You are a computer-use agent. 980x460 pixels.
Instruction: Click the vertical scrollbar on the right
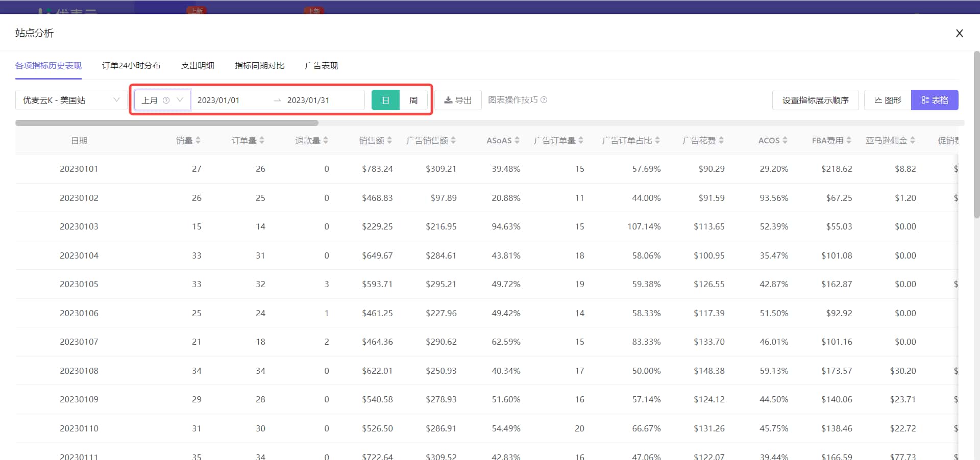click(x=977, y=135)
